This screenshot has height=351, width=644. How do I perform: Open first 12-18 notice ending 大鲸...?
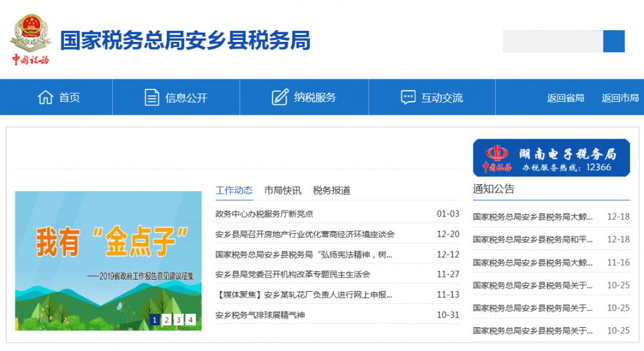coord(533,217)
